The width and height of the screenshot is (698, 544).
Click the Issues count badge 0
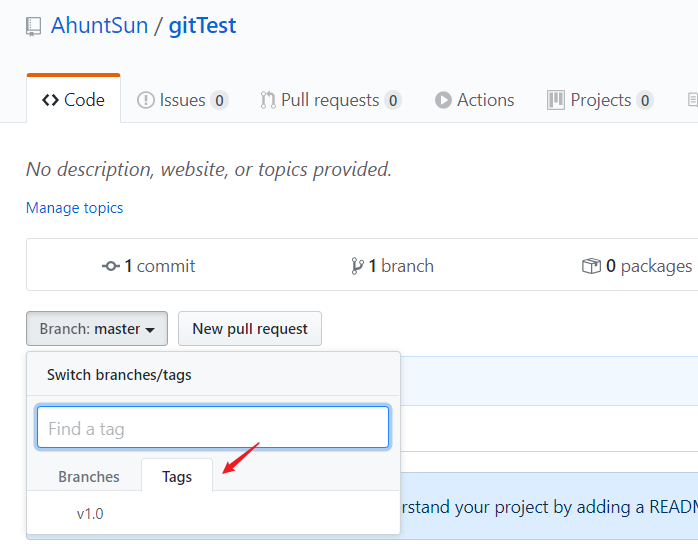pos(219,101)
